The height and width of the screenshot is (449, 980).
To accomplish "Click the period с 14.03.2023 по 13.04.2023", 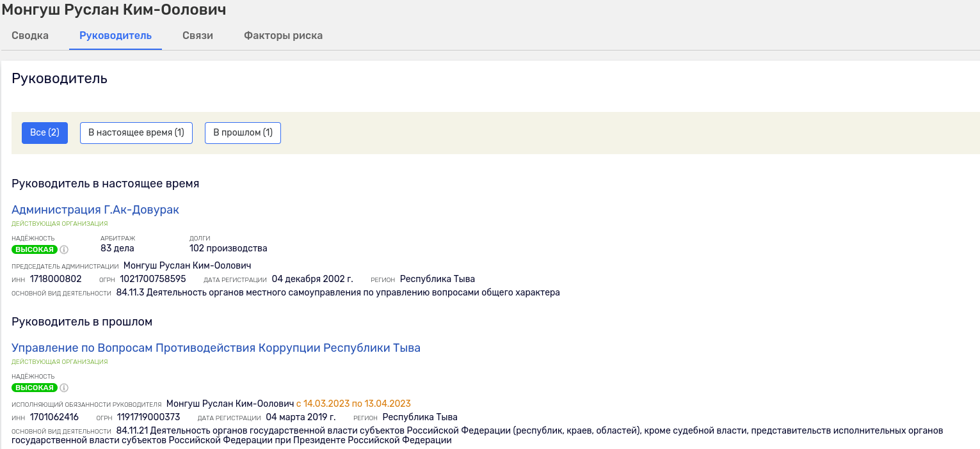I will 353,404.
